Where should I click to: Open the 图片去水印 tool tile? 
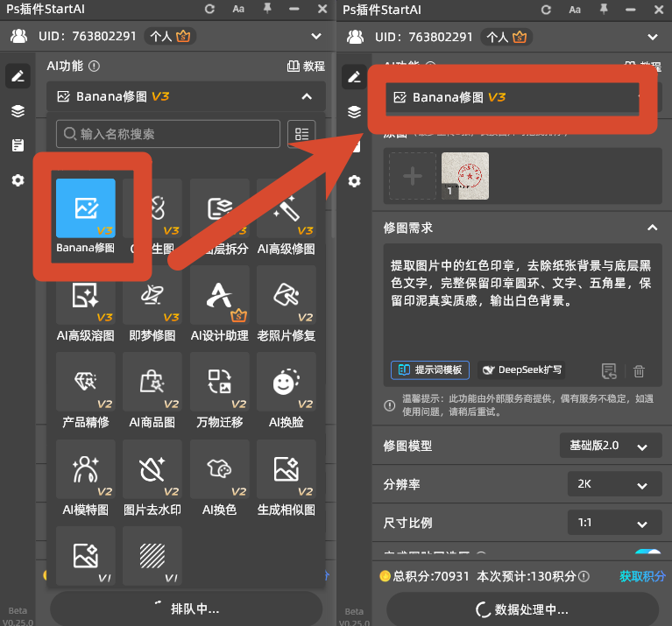(152, 469)
